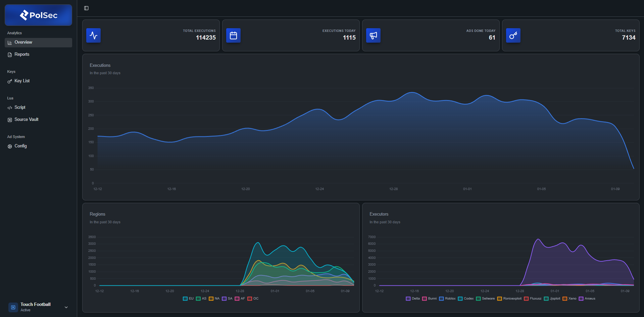Click the Overview bar chart icon

coord(10,43)
